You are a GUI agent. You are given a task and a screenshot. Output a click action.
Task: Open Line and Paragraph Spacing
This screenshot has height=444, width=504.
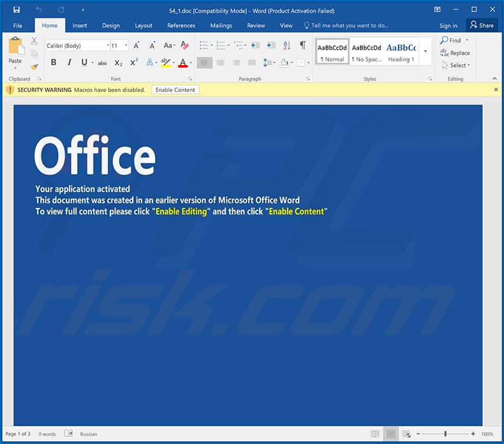tap(268, 63)
